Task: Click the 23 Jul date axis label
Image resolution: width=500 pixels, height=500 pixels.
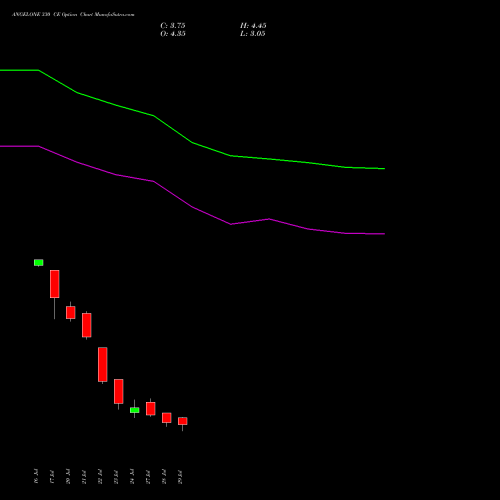Action: click(x=116, y=476)
